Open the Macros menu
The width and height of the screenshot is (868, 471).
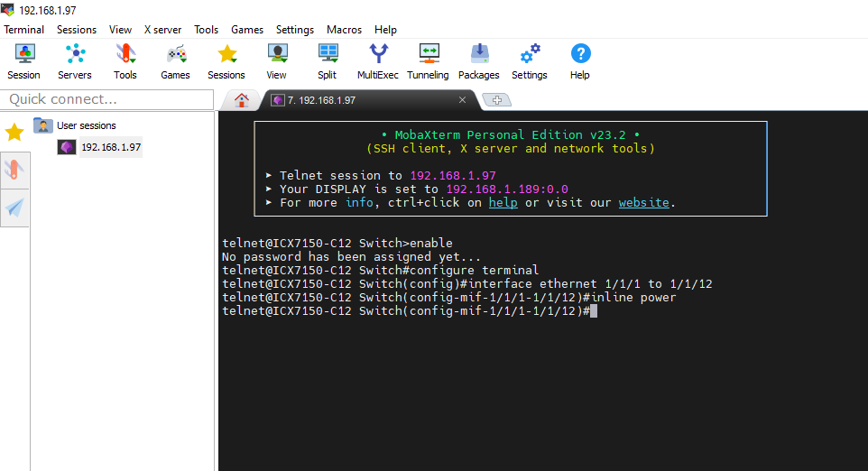tap(344, 30)
